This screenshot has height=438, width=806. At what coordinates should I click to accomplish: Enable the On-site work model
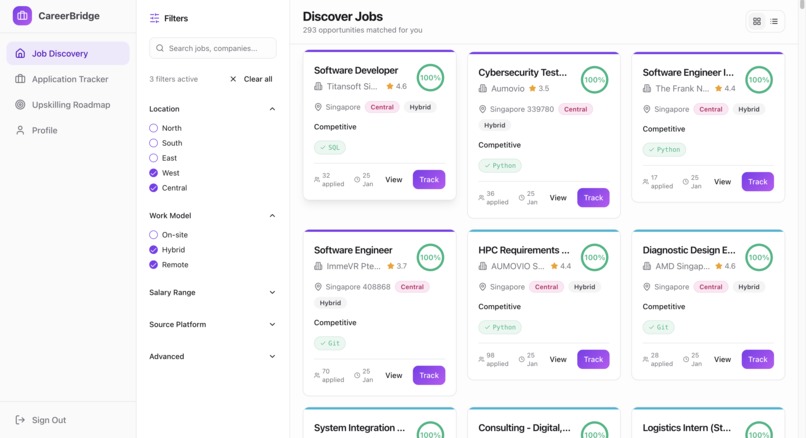153,235
